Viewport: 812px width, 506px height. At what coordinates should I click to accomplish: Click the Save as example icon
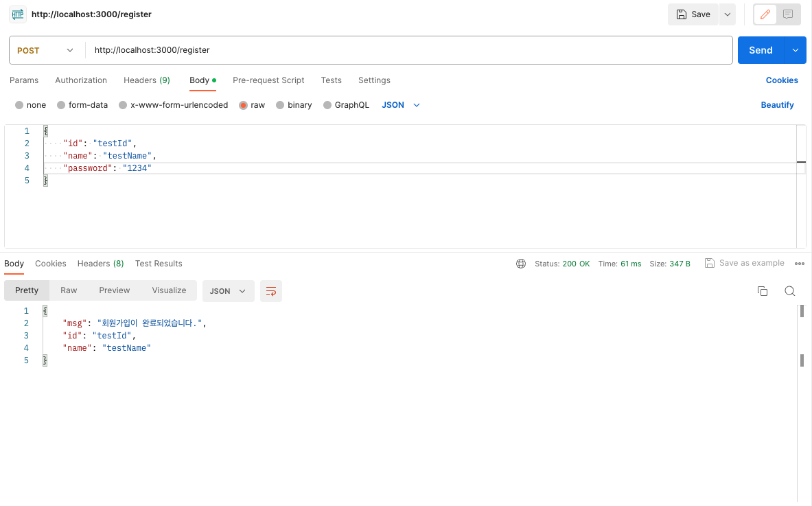coord(710,263)
